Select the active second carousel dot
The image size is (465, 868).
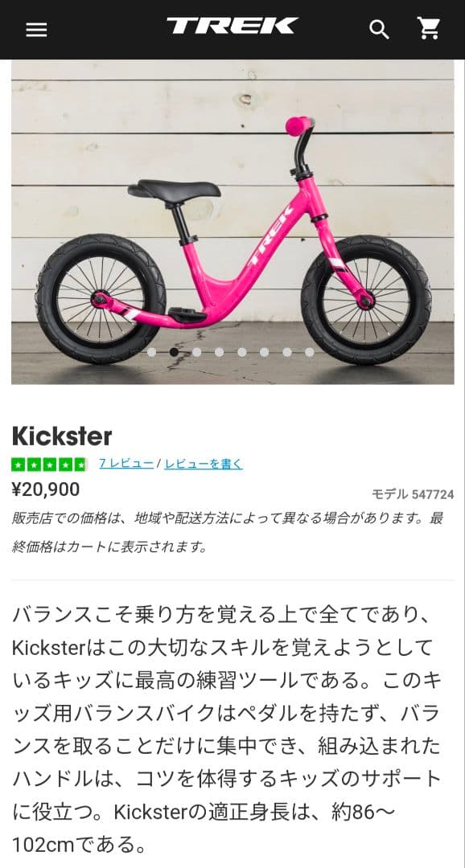pyautogui.click(x=174, y=352)
